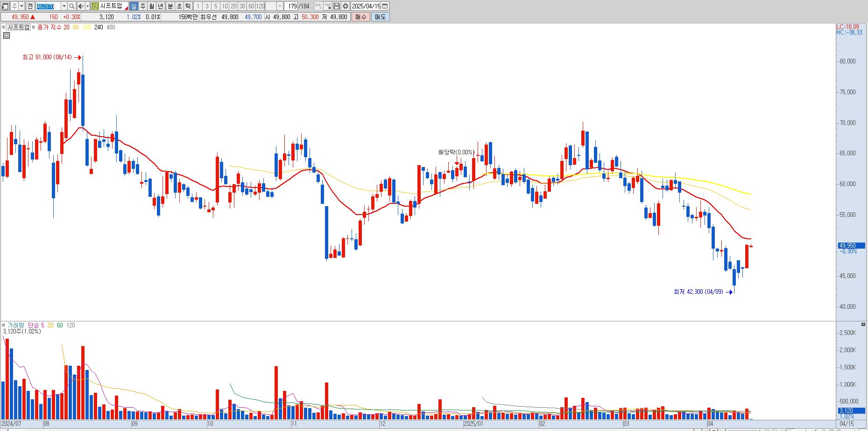Screen dimensions: 868x431
Task: Switch to minute chart 분
Action: point(170,6)
